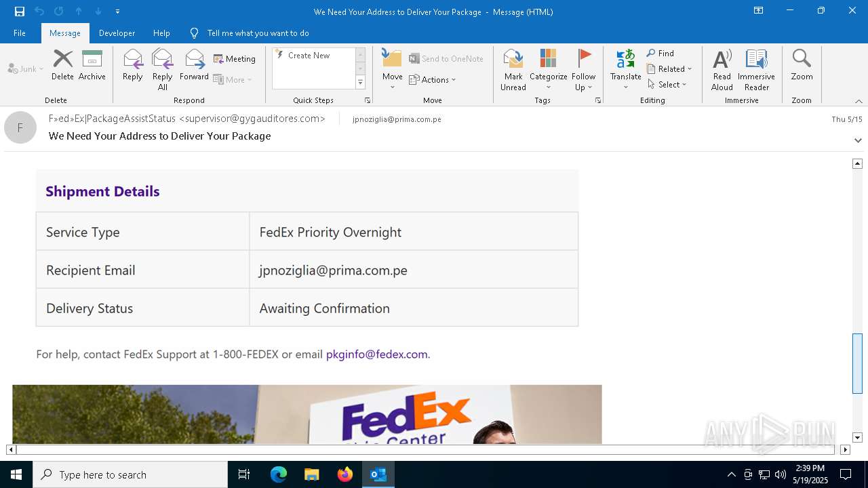The height and width of the screenshot is (488, 868).
Task: Click the volume icon in system tray
Action: click(x=781, y=474)
